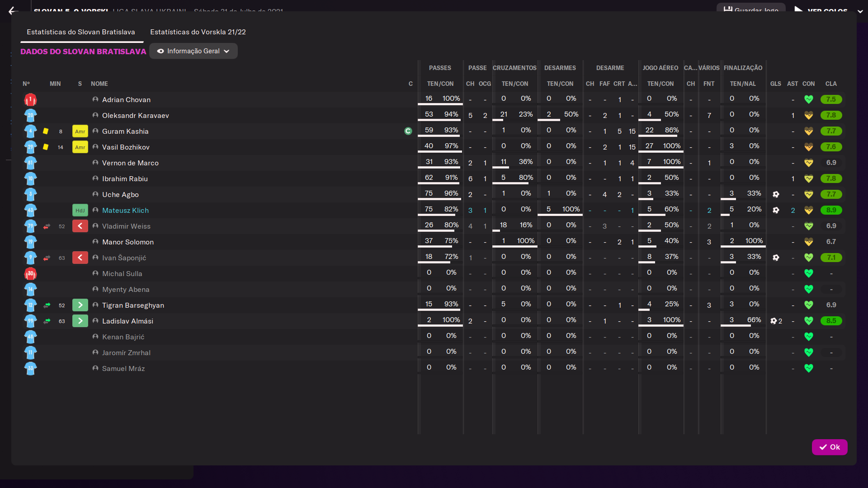
Task: Click the condition heart icon for Adrian Chovan
Action: [x=809, y=99]
